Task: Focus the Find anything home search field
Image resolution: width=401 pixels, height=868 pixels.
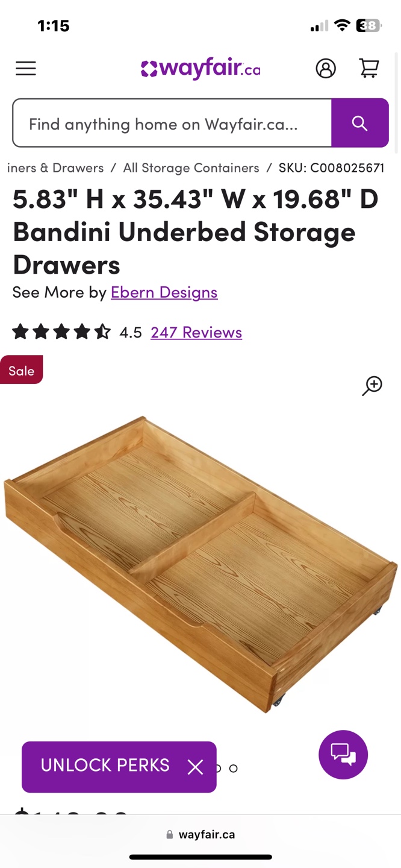Action: pos(172,123)
